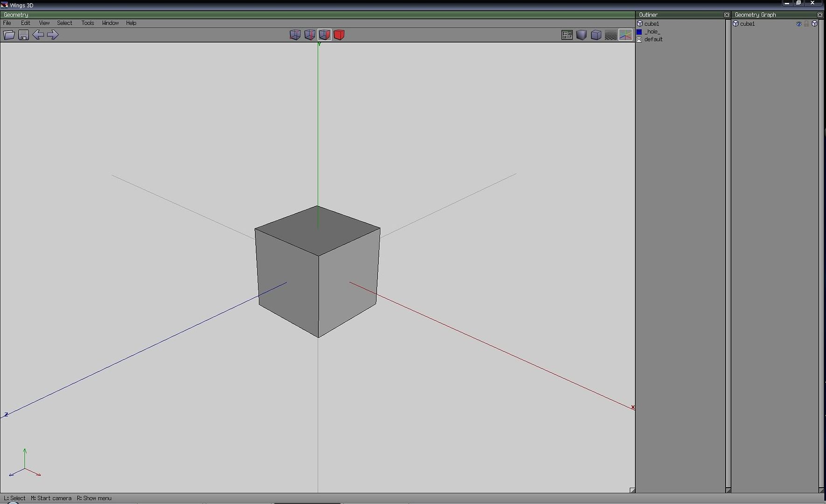Toggle the axes display icon
826x504 pixels.
(x=625, y=35)
